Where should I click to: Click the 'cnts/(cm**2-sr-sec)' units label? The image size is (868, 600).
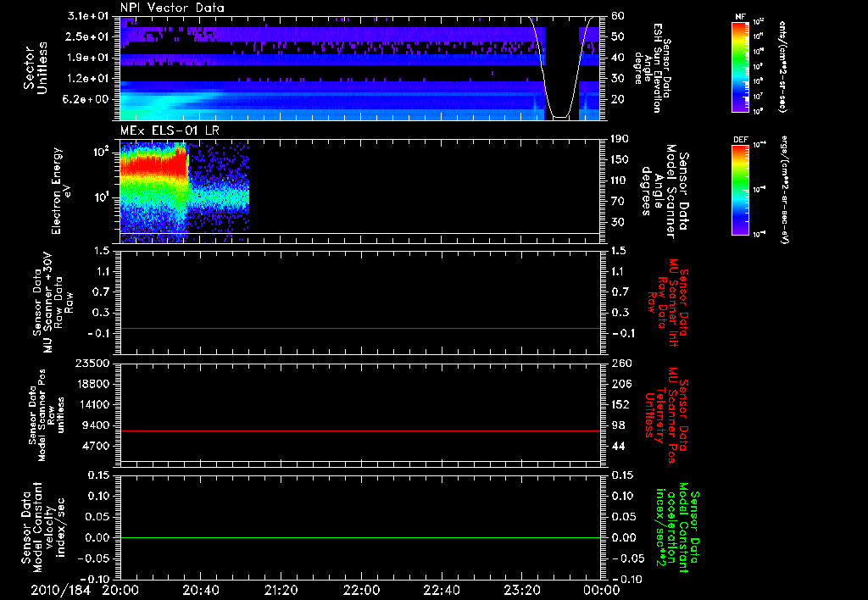pyautogui.click(x=782, y=67)
